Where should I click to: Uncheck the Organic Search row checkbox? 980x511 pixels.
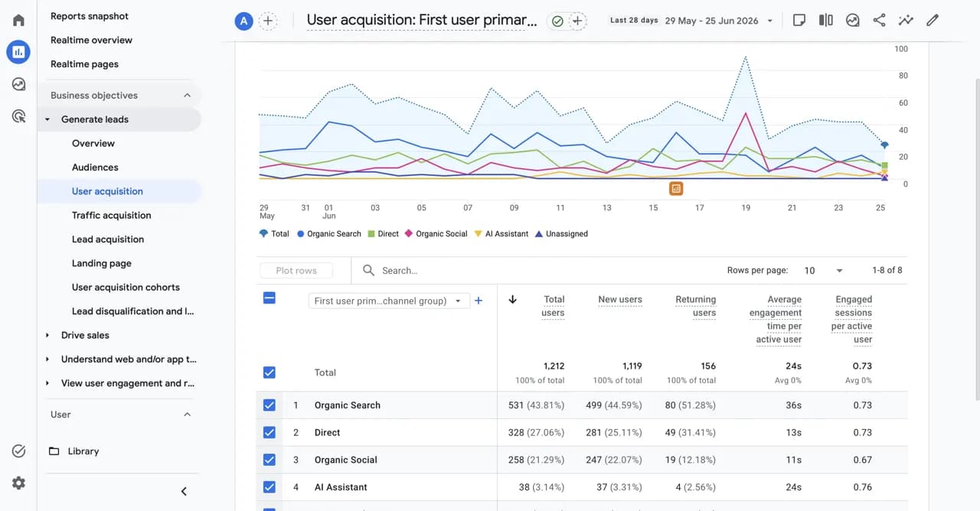(269, 405)
